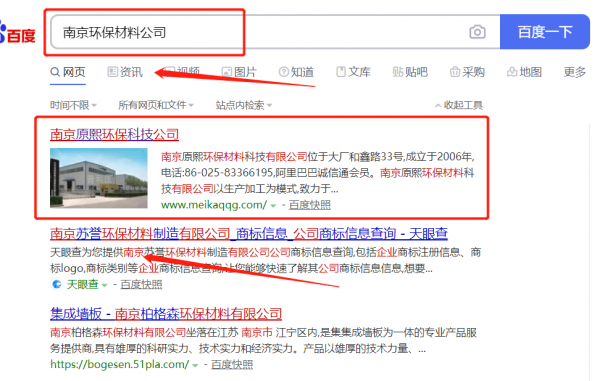
Task: Open the 采购 purchasing tab
Action: [x=467, y=72]
